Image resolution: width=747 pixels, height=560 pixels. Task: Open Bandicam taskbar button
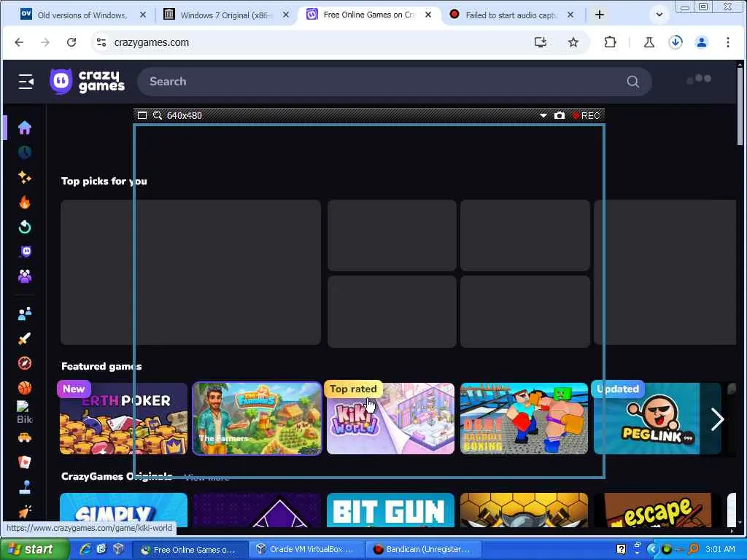[x=424, y=549]
